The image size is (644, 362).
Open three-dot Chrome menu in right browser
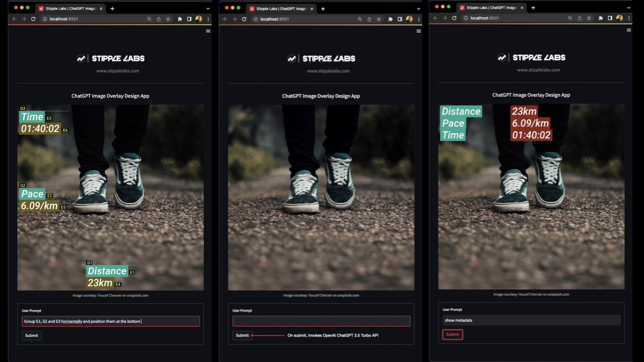pos(629,18)
